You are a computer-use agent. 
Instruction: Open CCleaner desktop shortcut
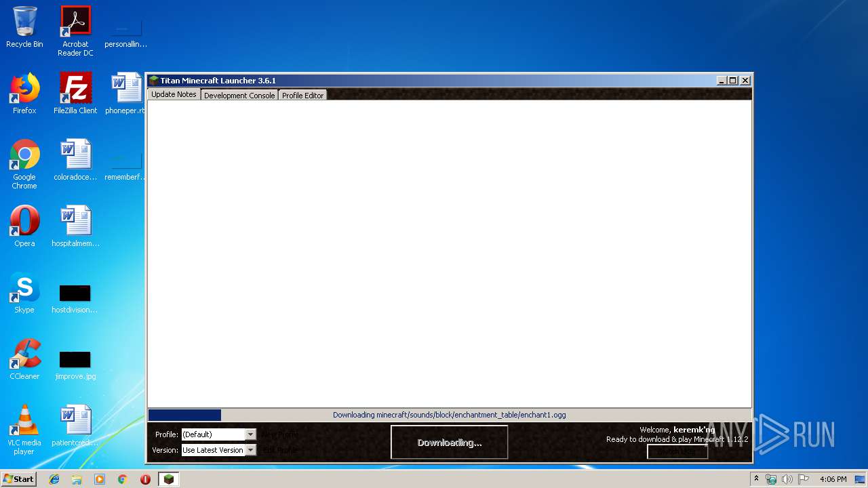[24, 359]
